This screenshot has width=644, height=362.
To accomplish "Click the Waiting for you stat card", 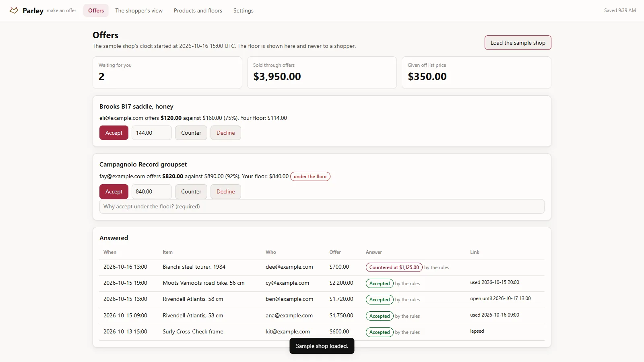I will point(167,72).
